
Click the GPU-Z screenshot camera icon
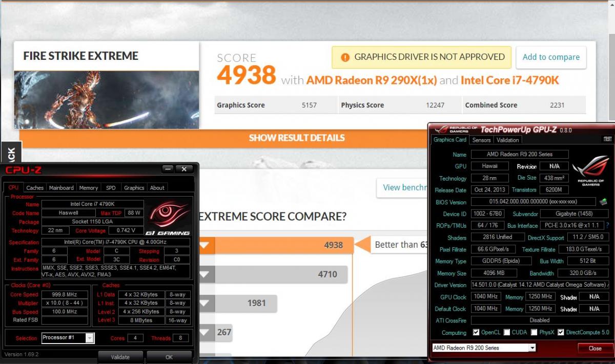click(607, 139)
